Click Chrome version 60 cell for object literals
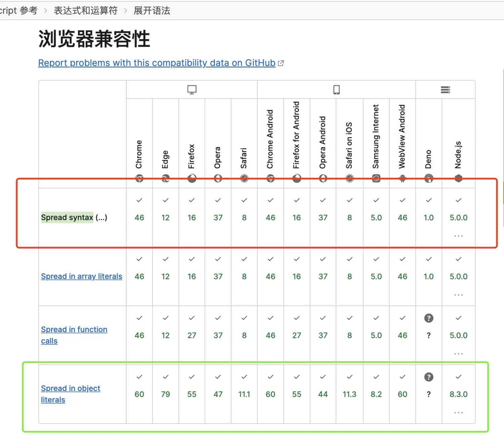This screenshot has height=435, width=504. coord(139,394)
